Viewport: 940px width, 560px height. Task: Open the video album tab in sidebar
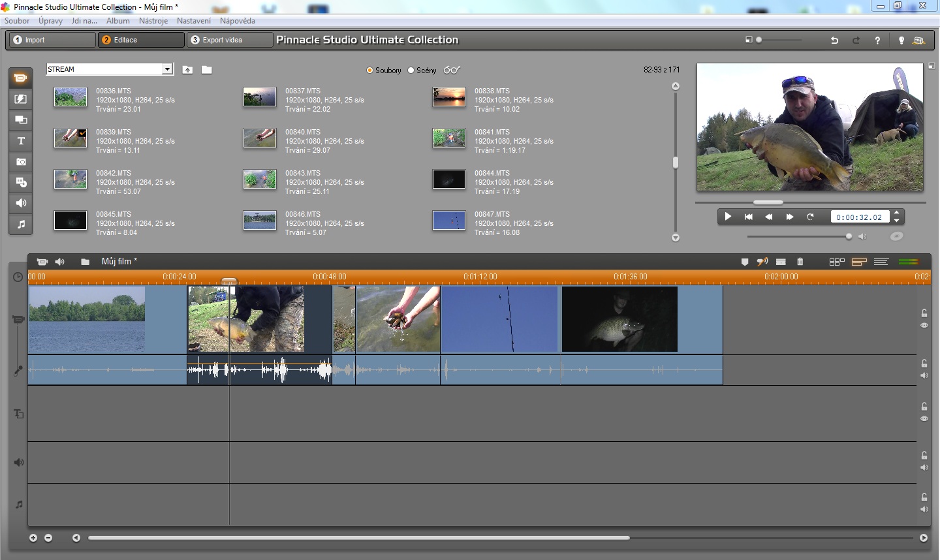coord(21,78)
